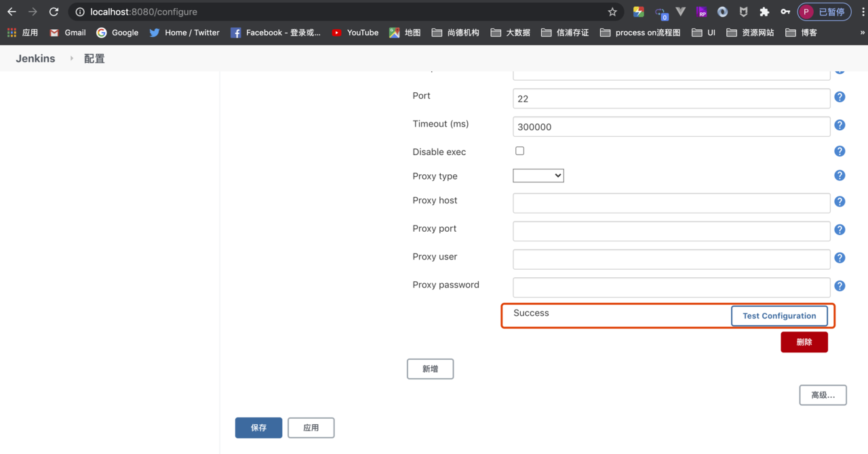Click the Jenkins breadcrumb link
The height and width of the screenshot is (454, 868).
click(x=35, y=59)
